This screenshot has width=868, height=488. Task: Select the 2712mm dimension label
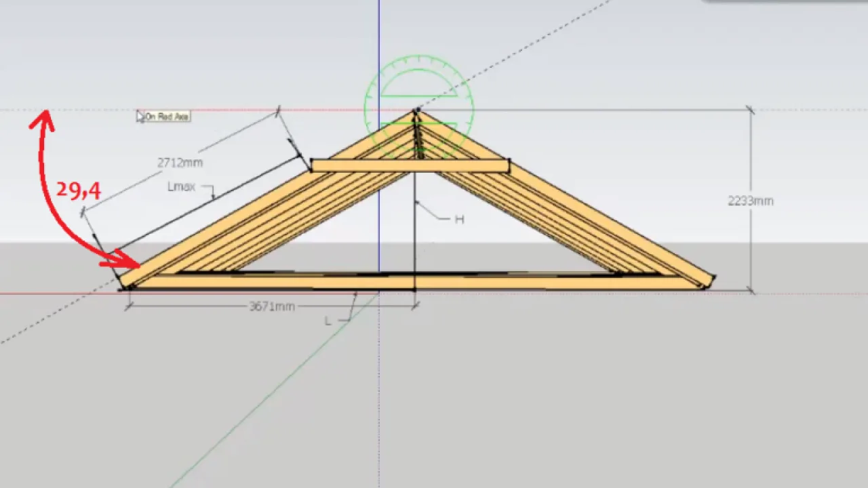pyautogui.click(x=180, y=163)
